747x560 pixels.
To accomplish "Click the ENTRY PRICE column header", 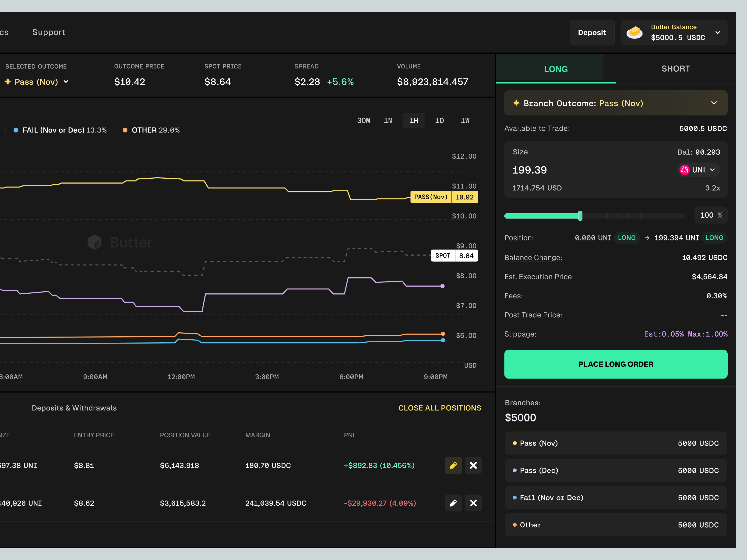I will tap(94, 435).
